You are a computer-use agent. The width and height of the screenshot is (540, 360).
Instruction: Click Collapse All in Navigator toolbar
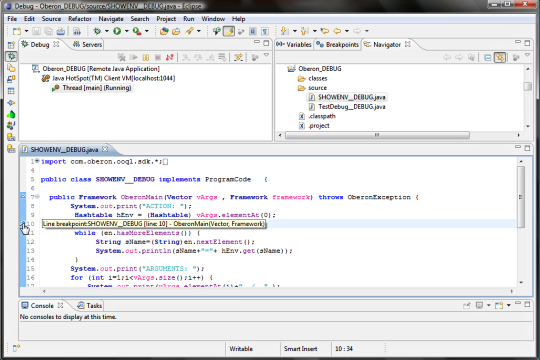(487, 57)
